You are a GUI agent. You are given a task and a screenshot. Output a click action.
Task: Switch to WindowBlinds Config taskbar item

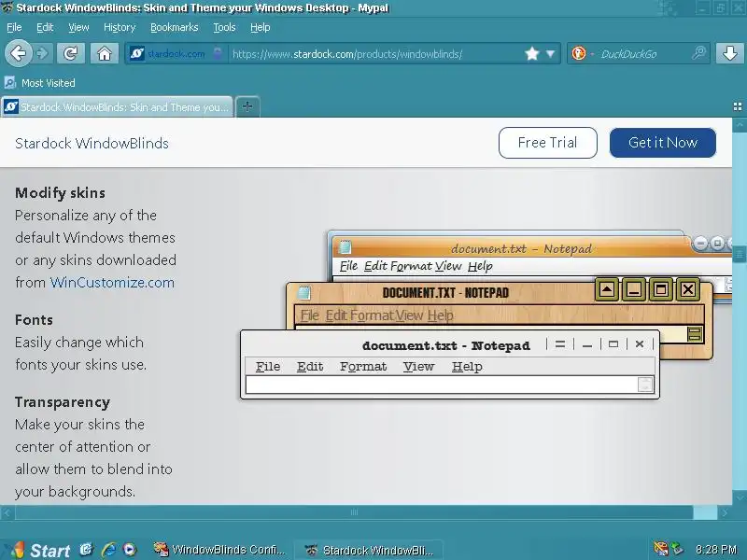(x=219, y=550)
